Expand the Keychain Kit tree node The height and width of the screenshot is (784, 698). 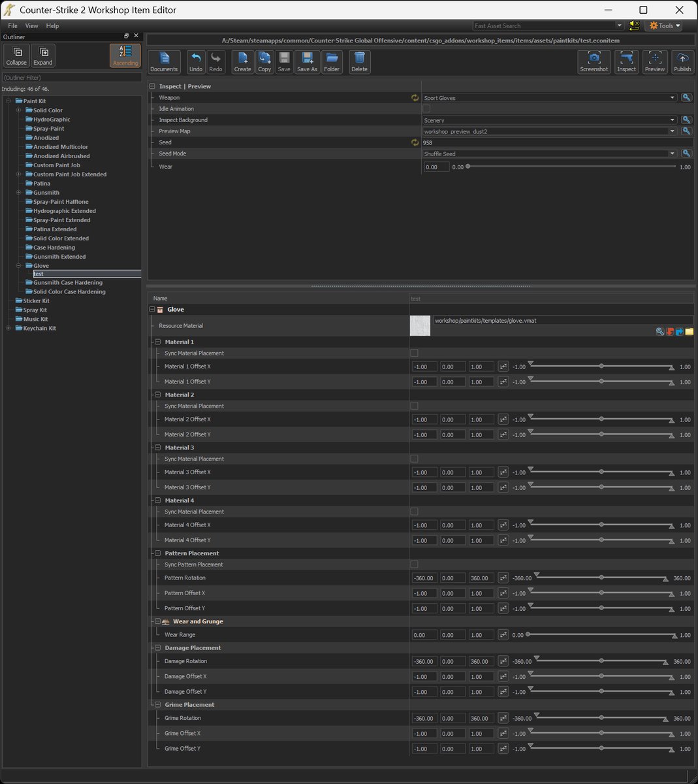[8, 329]
